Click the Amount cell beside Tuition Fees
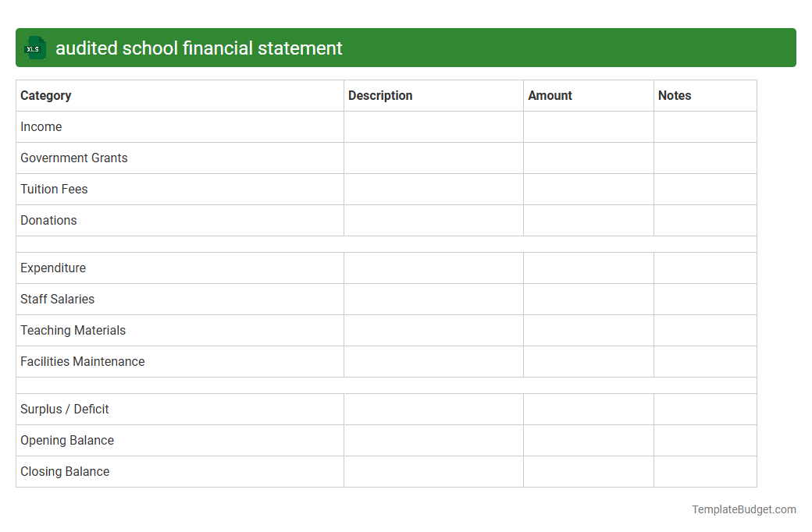 pyautogui.click(x=588, y=189)
